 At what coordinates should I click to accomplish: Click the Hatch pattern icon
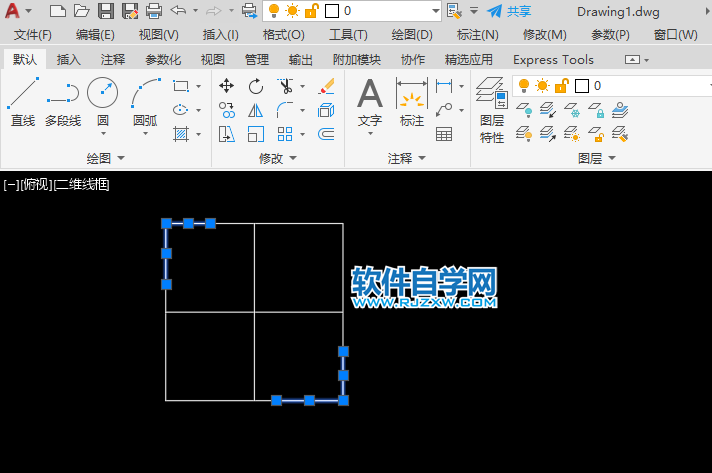(181, 134)
